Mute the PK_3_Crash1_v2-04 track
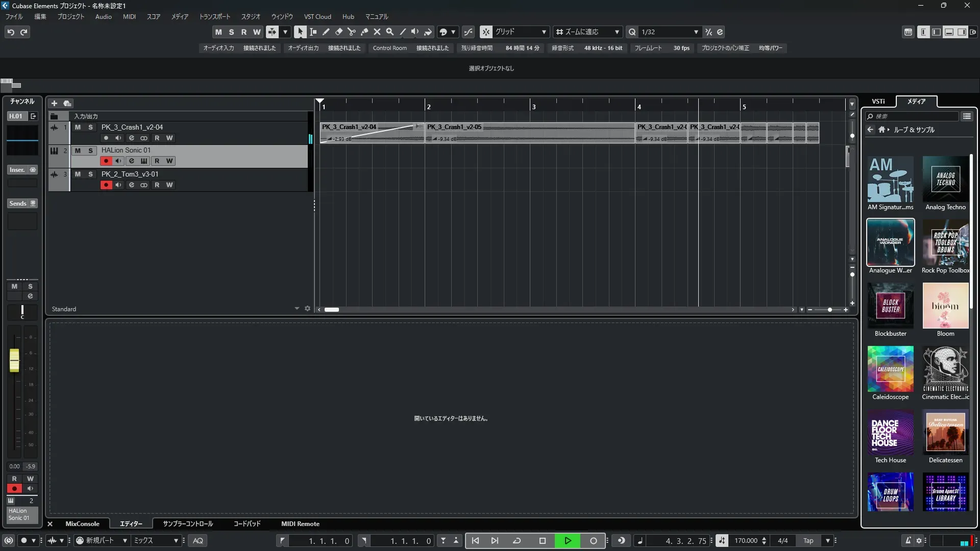Image resolution: width=980 pixels, height=551 pixels. click(78, 127)
